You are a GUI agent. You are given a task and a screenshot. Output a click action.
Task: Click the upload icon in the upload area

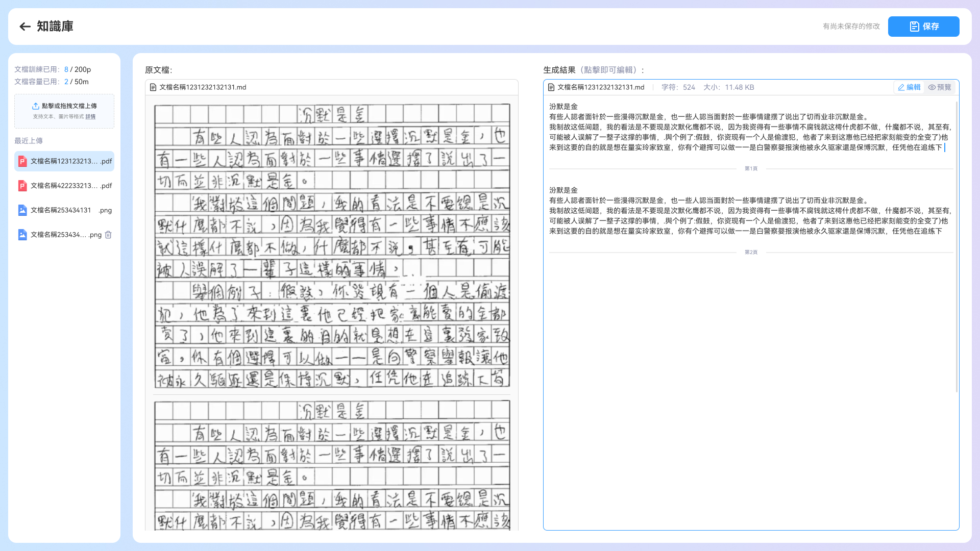[36, 106]
